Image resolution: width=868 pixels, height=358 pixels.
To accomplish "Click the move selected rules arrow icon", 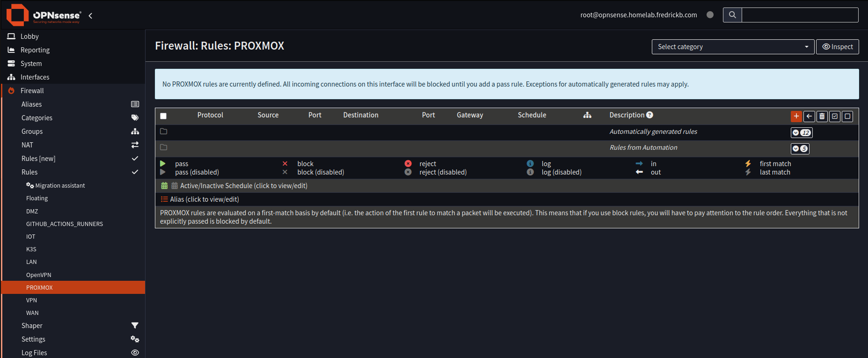I will coord(809,116).
